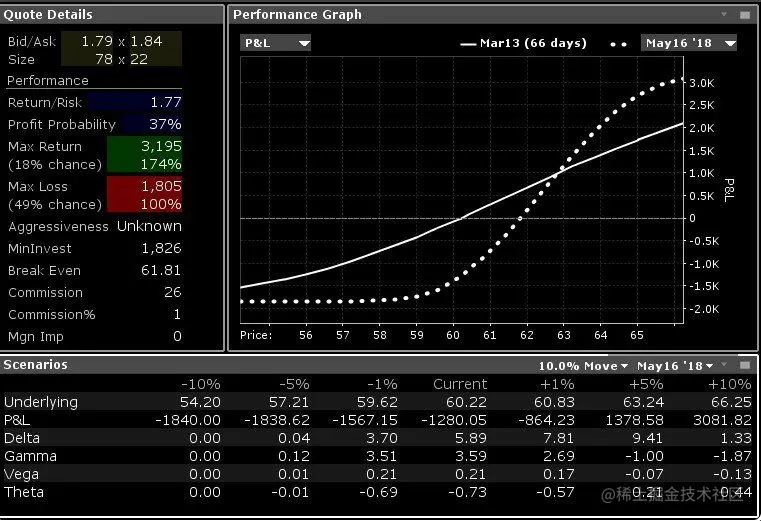Viewport: 761px width, 521px height.
Task: Click the Quote Details panel title
Action: click(48, 15)
